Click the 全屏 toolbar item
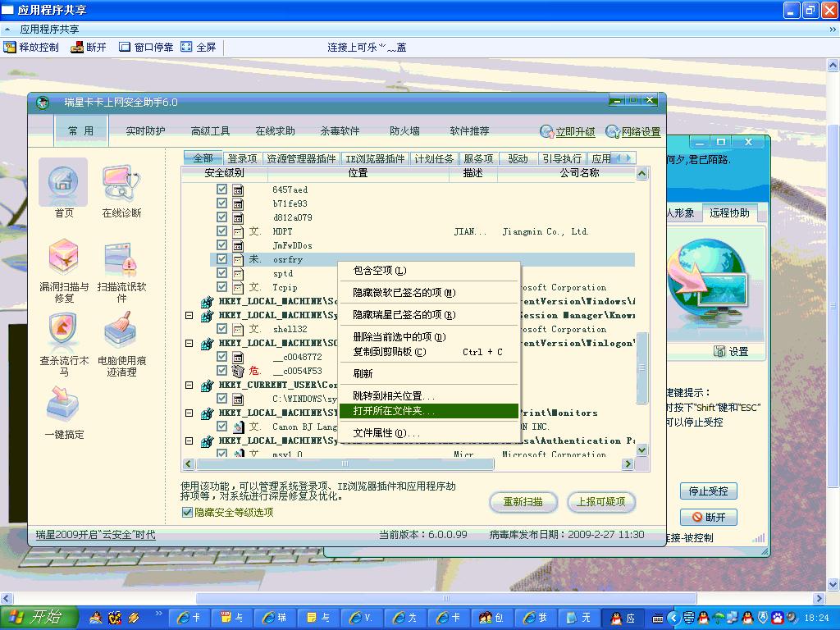 coord(199,47)
